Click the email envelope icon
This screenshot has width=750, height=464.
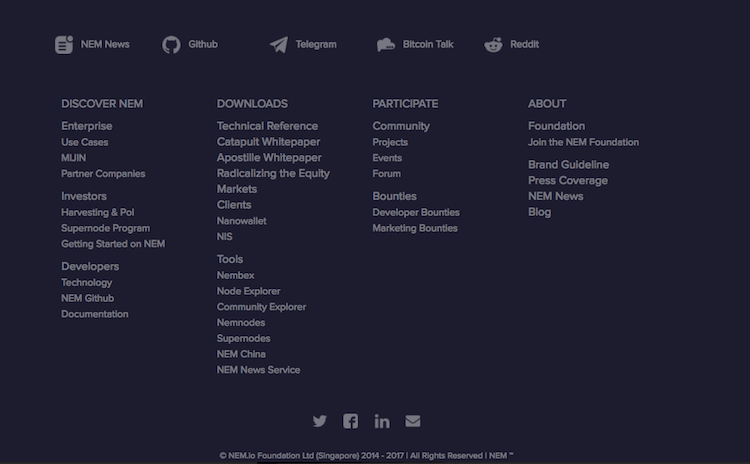[413, 421]
